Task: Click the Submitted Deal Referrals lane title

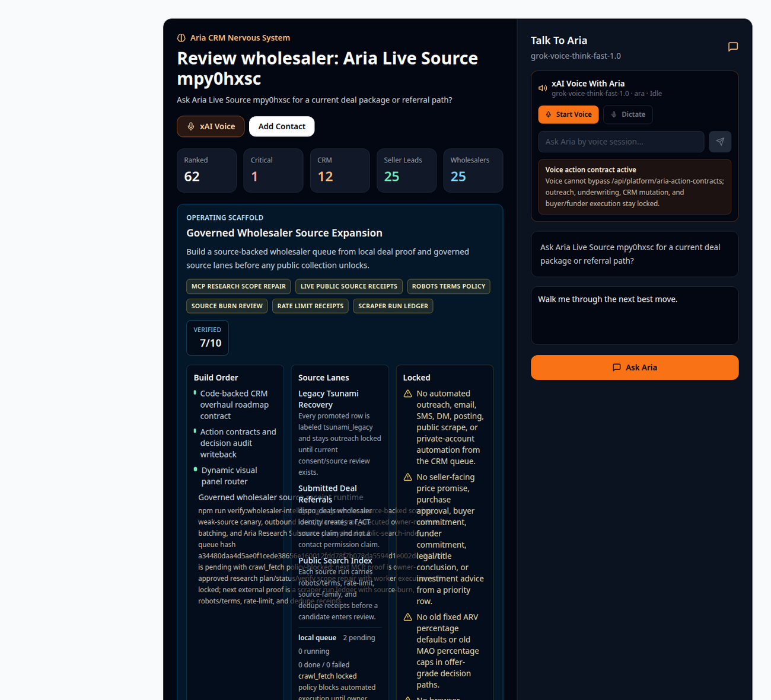Action: coord(327,494)
